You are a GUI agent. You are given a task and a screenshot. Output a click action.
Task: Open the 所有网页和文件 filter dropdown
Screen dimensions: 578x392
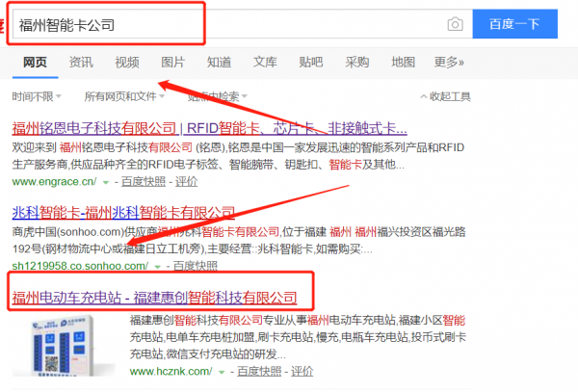[x=123, y=96]
